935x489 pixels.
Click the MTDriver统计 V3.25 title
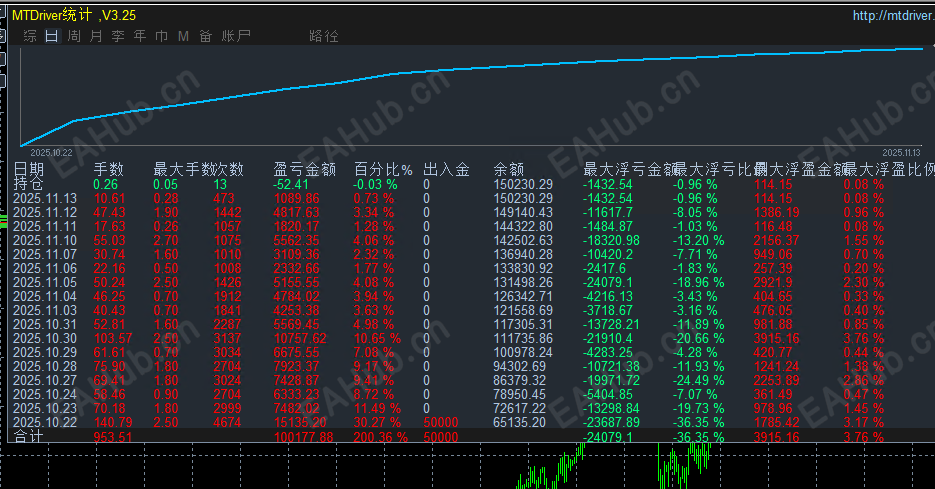click(x=74, y=16)
